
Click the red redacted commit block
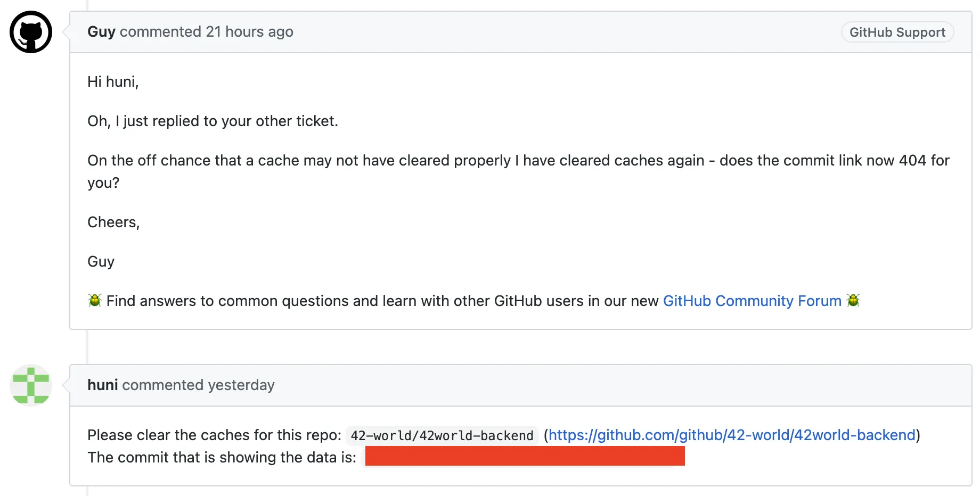click(x=525, y=456)
